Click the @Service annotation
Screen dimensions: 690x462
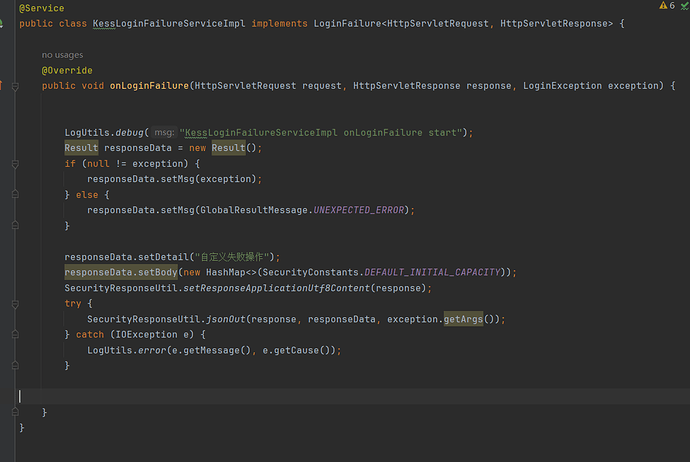(x=42, y=8)
